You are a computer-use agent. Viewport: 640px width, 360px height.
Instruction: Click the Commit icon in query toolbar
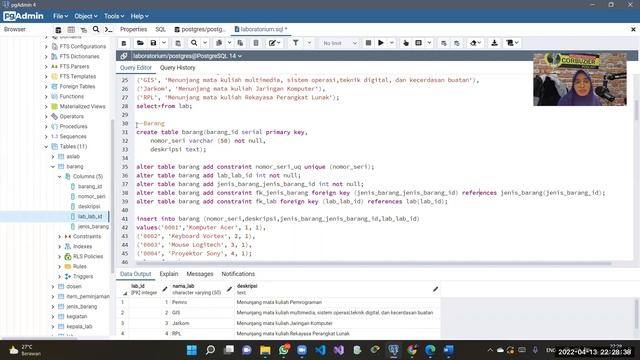point(444,43)
